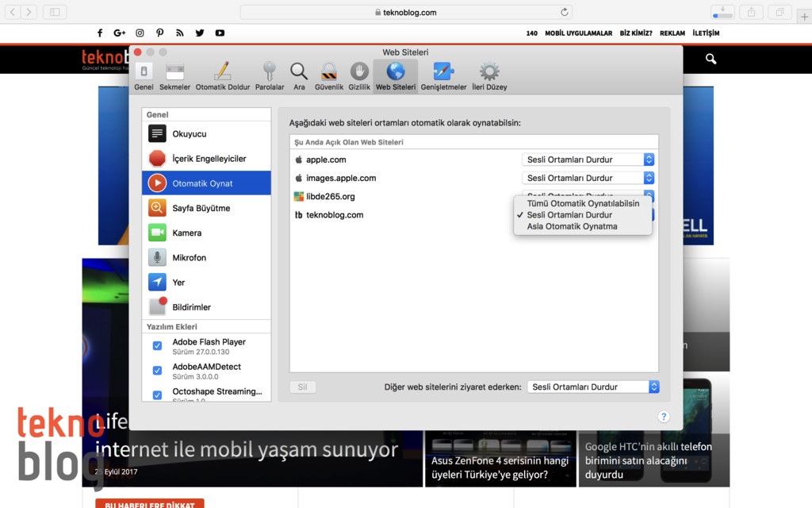Open the teknoblog YouTube icon link

tap(220, 33)
